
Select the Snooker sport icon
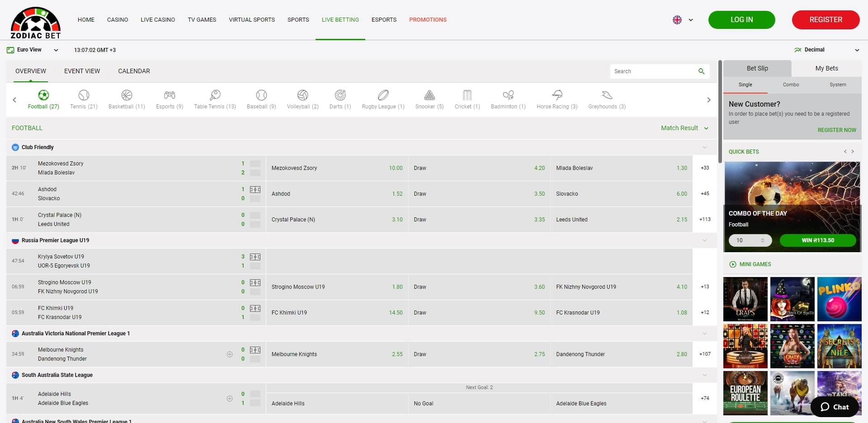[x=429, y=95]
